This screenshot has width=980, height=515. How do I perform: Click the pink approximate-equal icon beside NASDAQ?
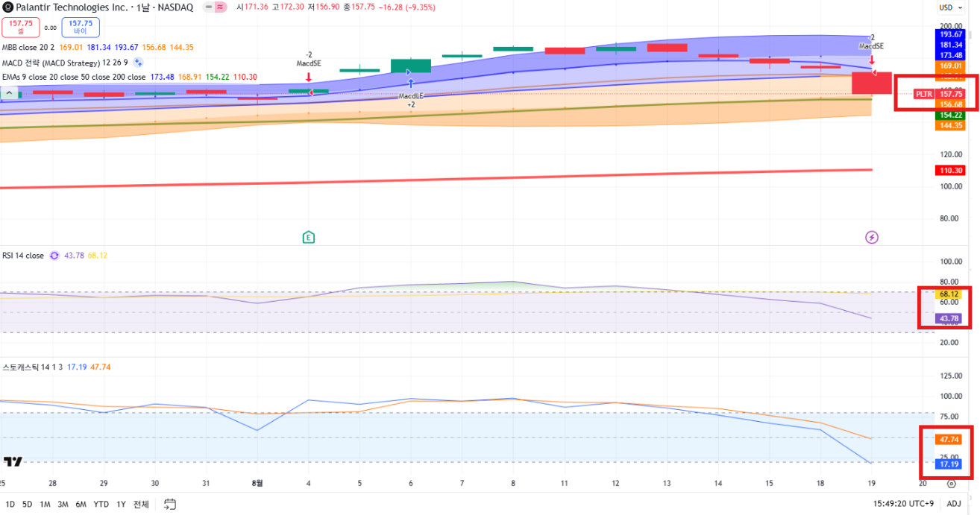pyautogui.click(x=221, y=7)
